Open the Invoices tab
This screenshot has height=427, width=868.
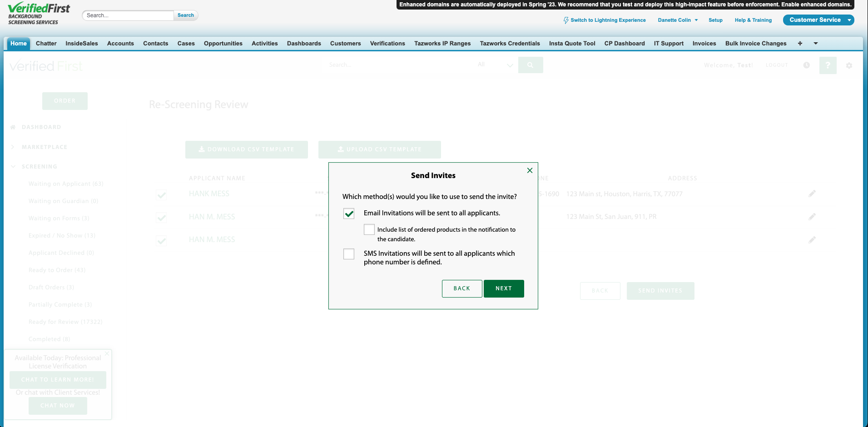(x=704, y=44)
